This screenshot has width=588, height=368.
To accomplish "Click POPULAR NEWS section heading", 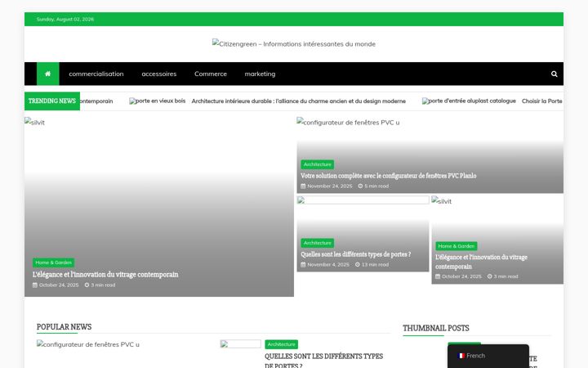I will point(65,326).
